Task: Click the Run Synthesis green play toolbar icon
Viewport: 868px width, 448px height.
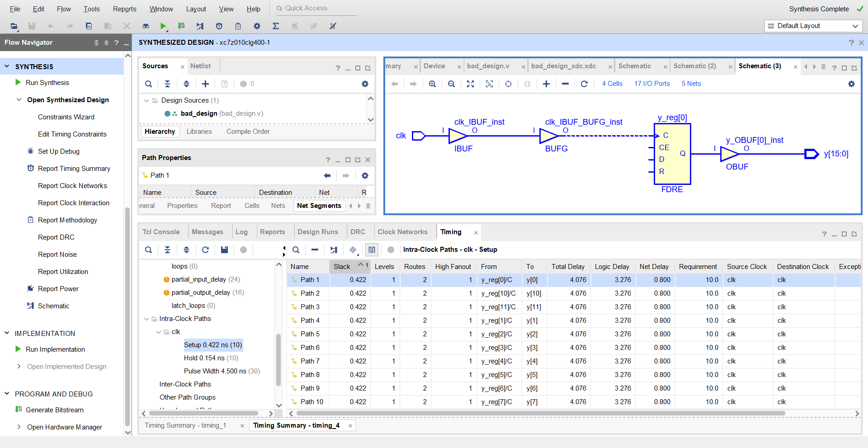Action: pyautogui.click(x=163, y=26)
